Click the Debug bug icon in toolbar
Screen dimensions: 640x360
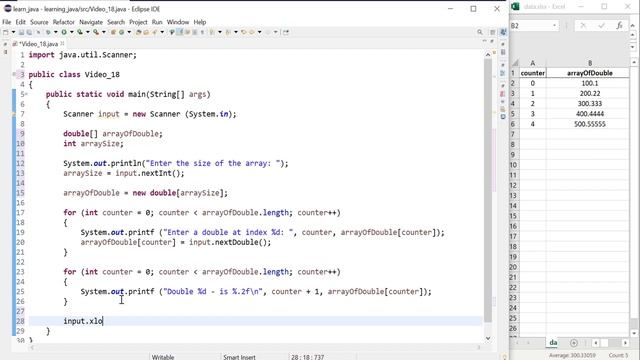48,32
